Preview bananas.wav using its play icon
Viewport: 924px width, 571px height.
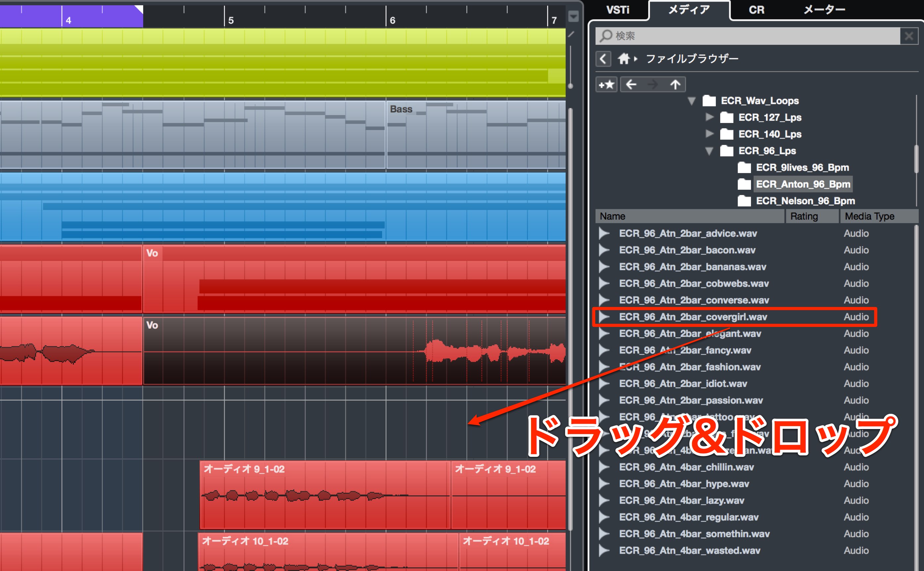point(604,267)
